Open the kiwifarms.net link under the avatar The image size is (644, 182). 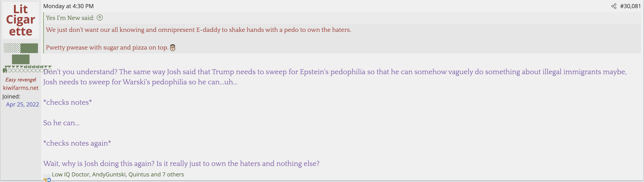tap(21, 88)
